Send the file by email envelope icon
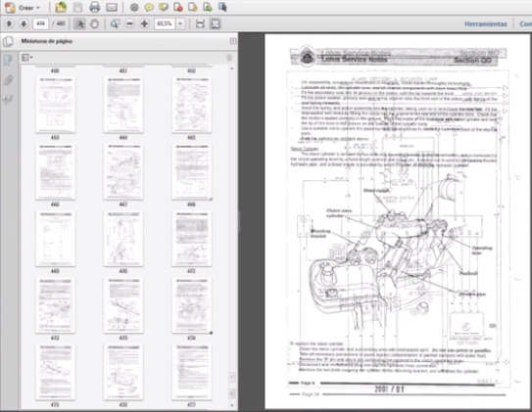 112,7
